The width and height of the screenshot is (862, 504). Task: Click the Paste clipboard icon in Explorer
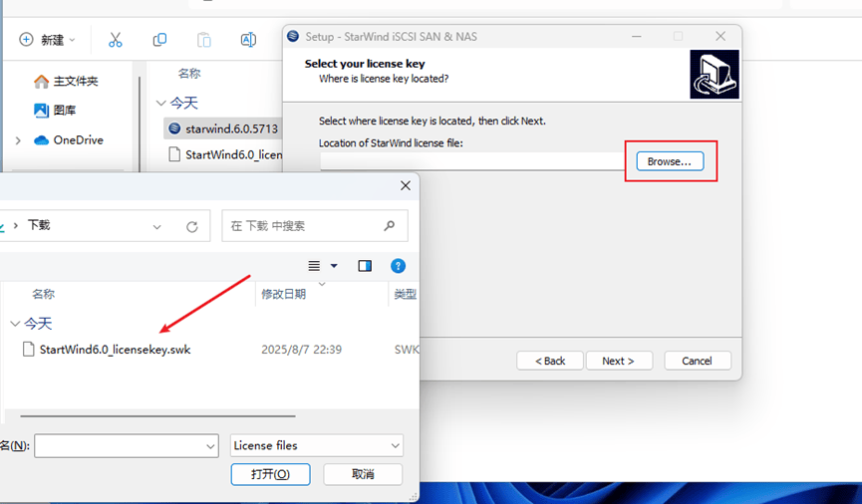(204, 40)
